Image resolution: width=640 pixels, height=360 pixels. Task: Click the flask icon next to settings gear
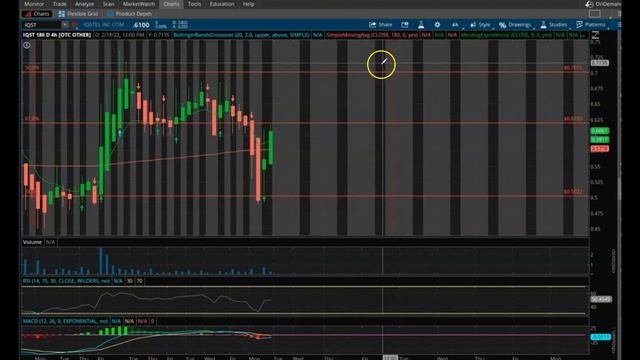421,25
